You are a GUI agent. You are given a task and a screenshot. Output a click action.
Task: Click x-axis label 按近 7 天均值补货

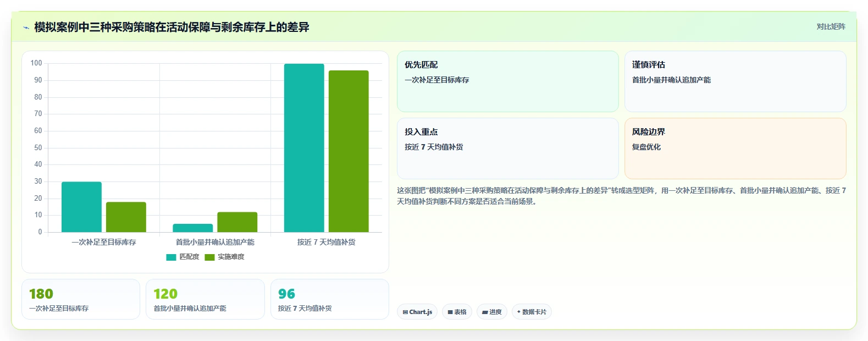coord(327,242)
